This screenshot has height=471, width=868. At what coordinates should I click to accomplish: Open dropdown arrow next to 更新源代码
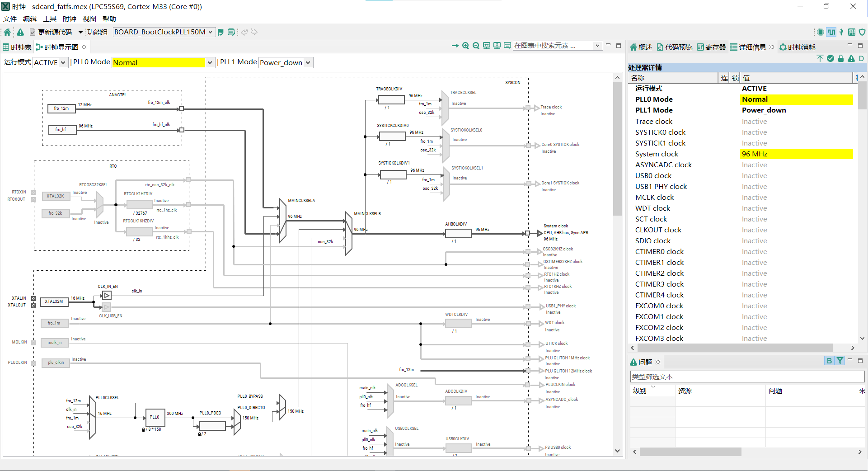pos(80,32)
